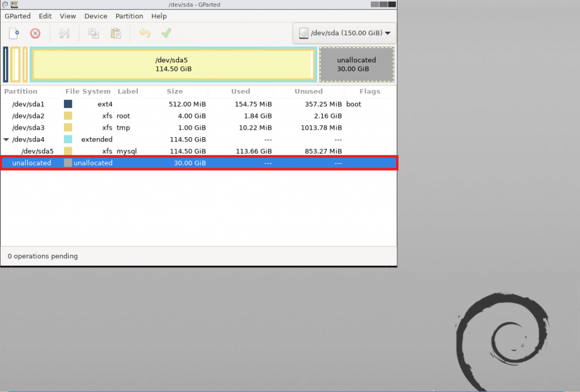Viewport: 580px width, 392px height.
Task: Click the root label text
Action: 123,116
